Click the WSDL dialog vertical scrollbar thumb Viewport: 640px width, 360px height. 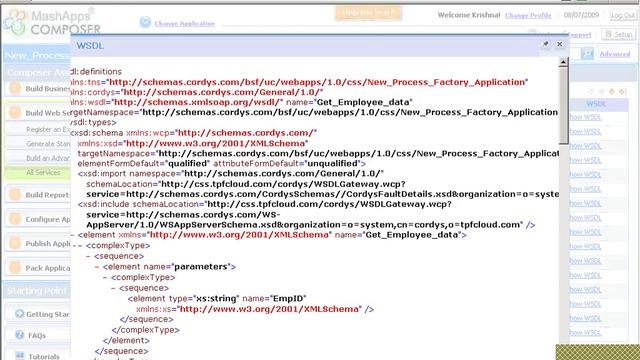coord(563,106)
